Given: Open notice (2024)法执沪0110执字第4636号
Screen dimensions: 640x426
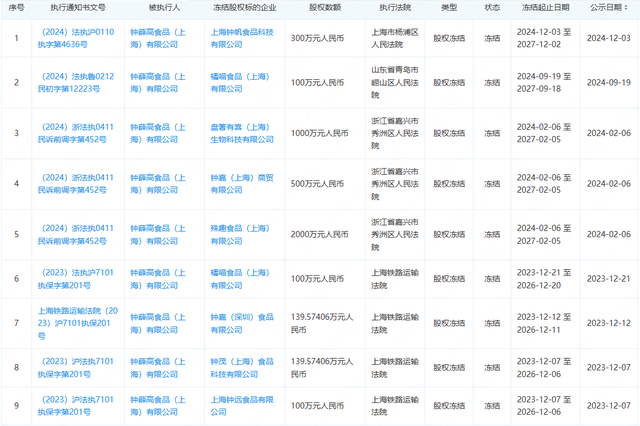Looking at the screenshot, I should coord(76,38).
